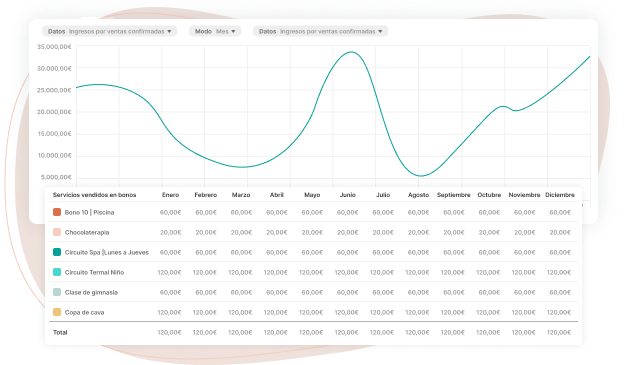Select the Chocolaterapia row label
Viewport: 626px width, 365px height.
87,232
